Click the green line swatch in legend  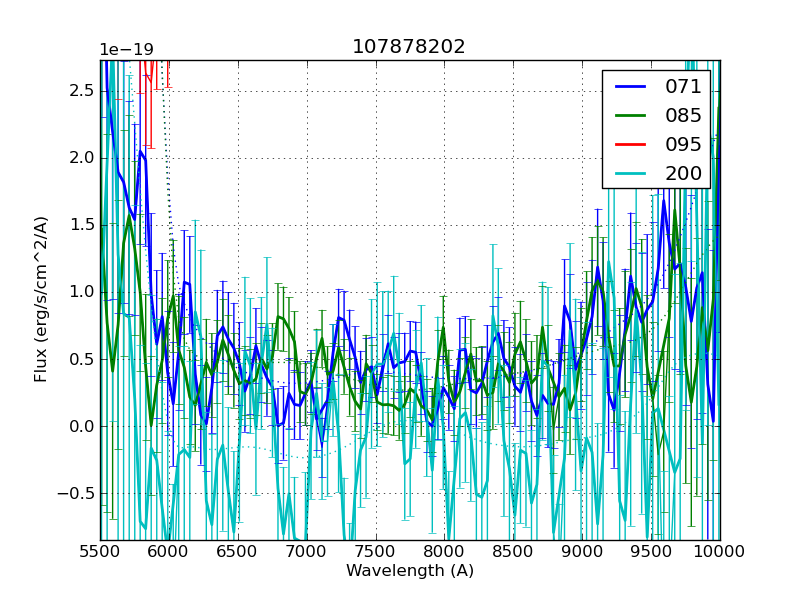(631, 116)
